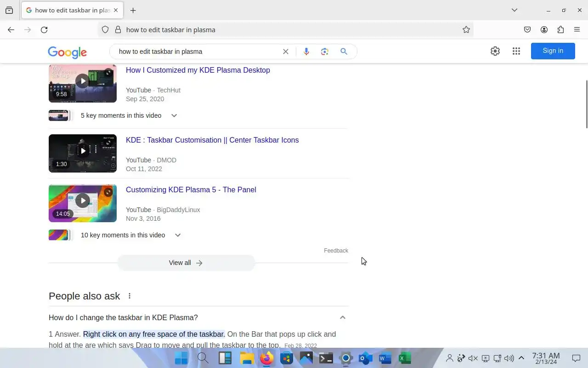Launch the file manager folder icon

click(247, 358)
